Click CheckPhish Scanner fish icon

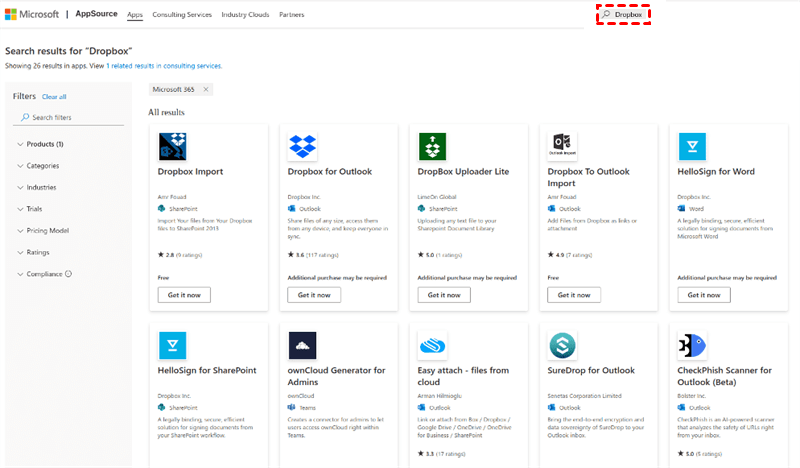(x=692, y=346)
